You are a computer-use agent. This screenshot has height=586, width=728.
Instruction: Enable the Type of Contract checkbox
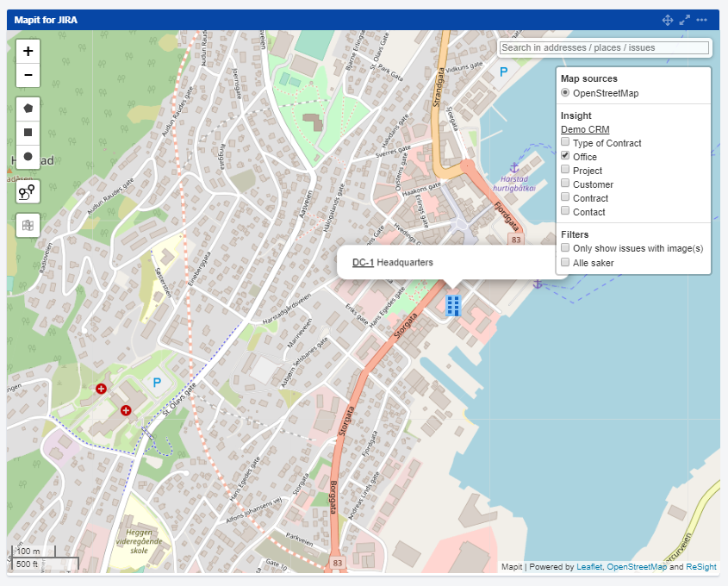565,143
